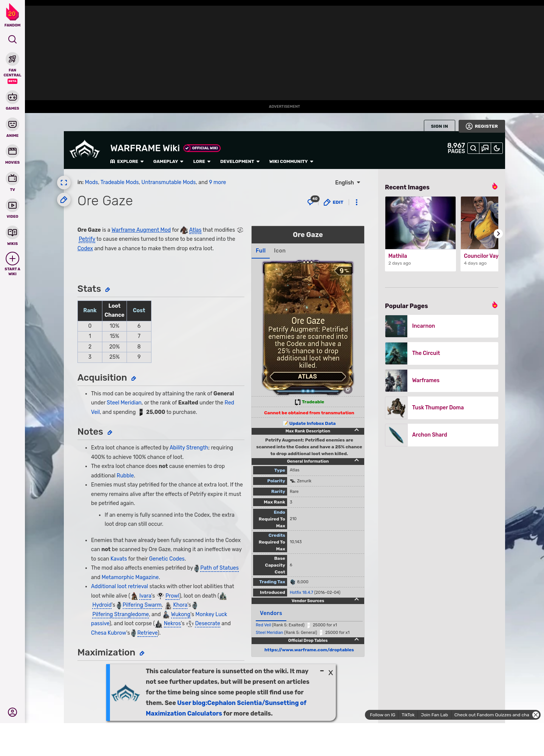The width and height of the screenshot is (544, 756).
Task: Click Join Fan Lab link
Action: pos(434,715)
